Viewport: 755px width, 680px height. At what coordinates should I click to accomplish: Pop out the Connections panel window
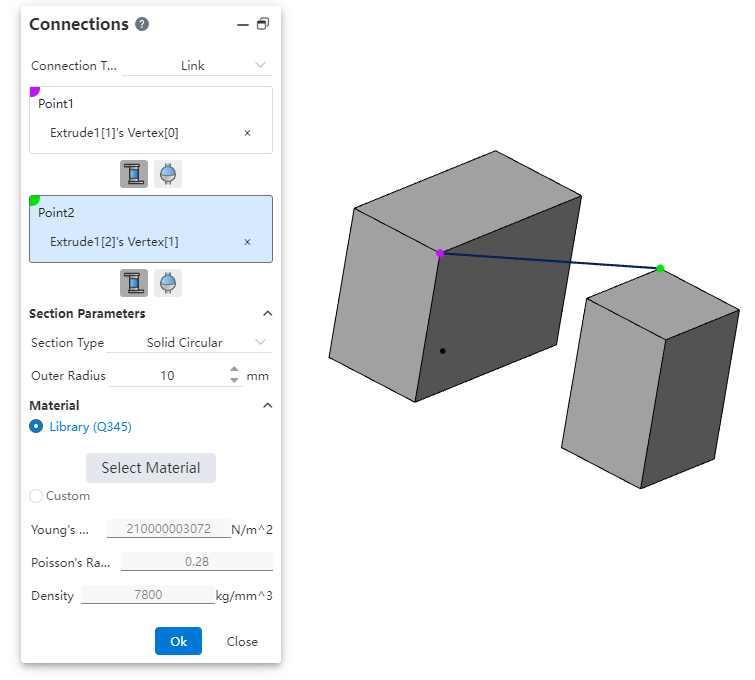pos(263,24)
